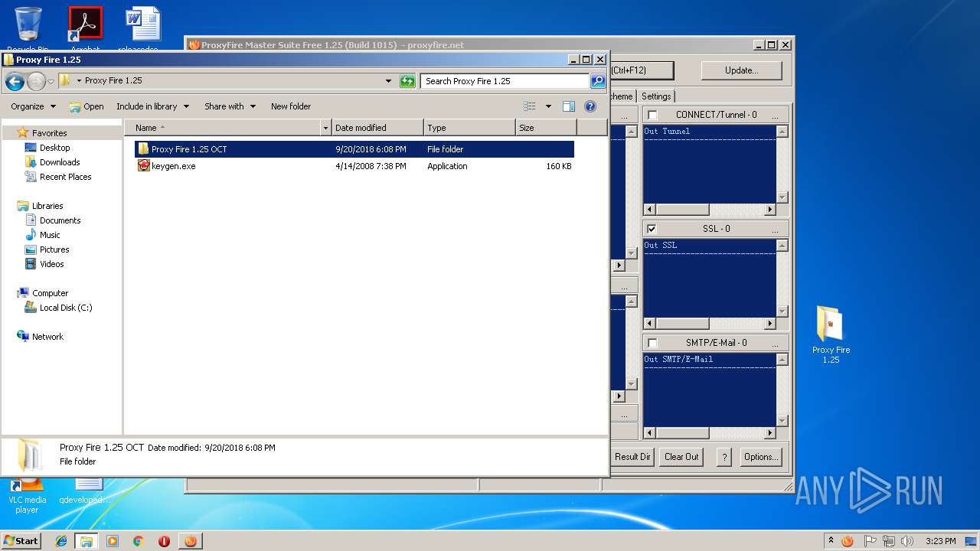Click ellipsis button beside CONNECT/Tunnel
Image resolution: width=980 pixels, height=551 pixels.
pyautogui.click(x=775, y=115)
